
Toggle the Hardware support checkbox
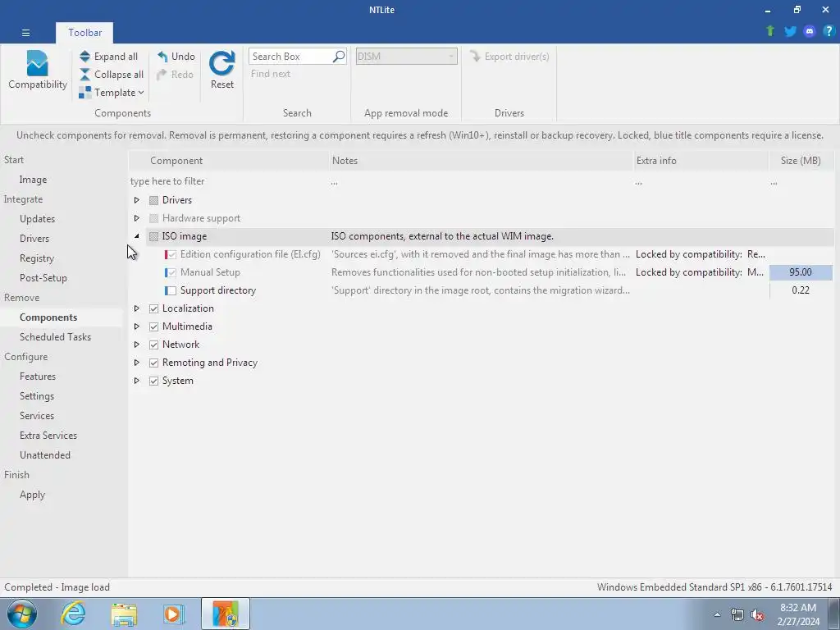pyautogui.click(x=153, y=218)
